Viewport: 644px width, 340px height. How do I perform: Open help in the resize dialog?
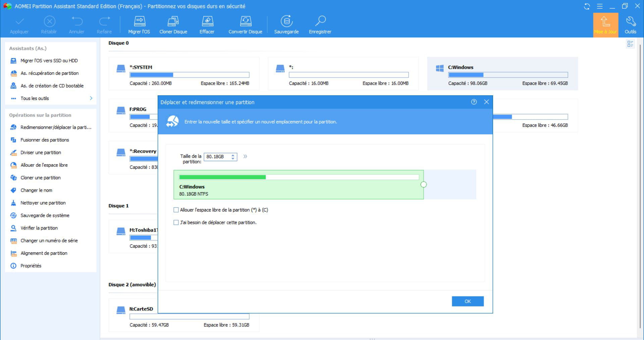pyautogui.click(x=474, y=102)
